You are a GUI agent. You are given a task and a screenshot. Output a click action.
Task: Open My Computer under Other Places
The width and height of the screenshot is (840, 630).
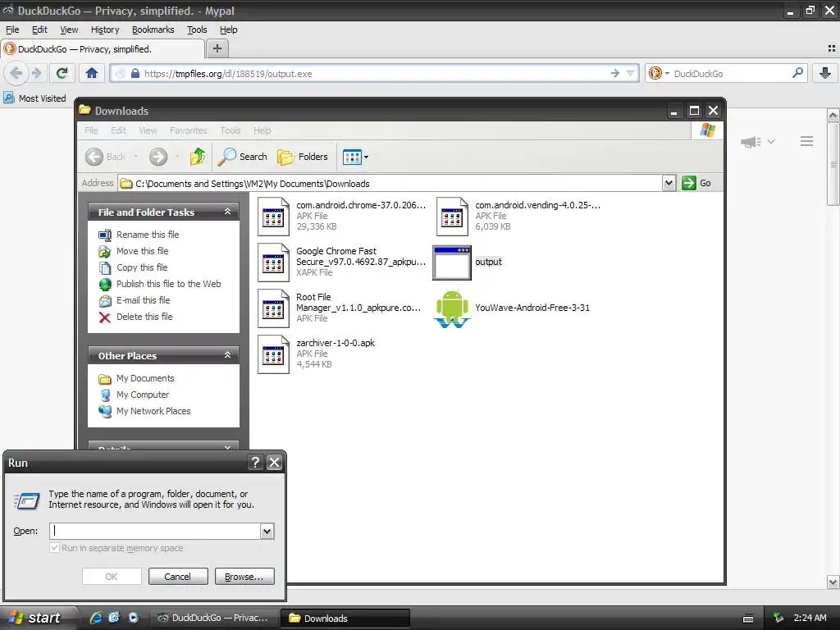pos(143,395)
